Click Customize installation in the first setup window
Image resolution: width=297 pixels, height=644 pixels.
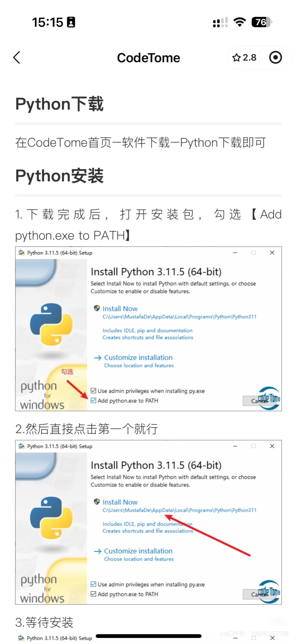pos(138,357)
